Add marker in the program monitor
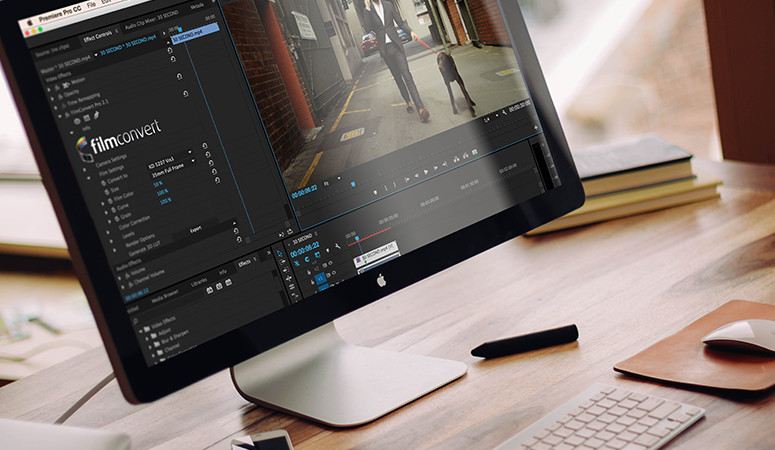The image size is (775, 450). pos(375,192)
